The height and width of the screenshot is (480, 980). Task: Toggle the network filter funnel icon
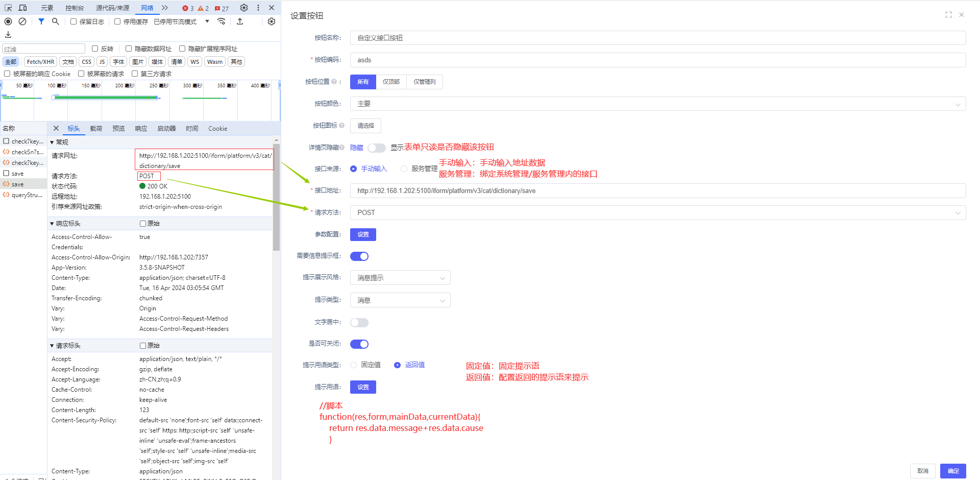(x=41, y=21)
